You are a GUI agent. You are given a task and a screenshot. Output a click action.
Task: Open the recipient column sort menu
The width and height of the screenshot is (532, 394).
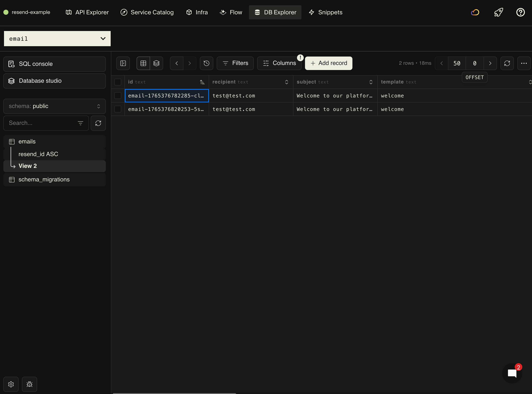click(x=286, y=82)
